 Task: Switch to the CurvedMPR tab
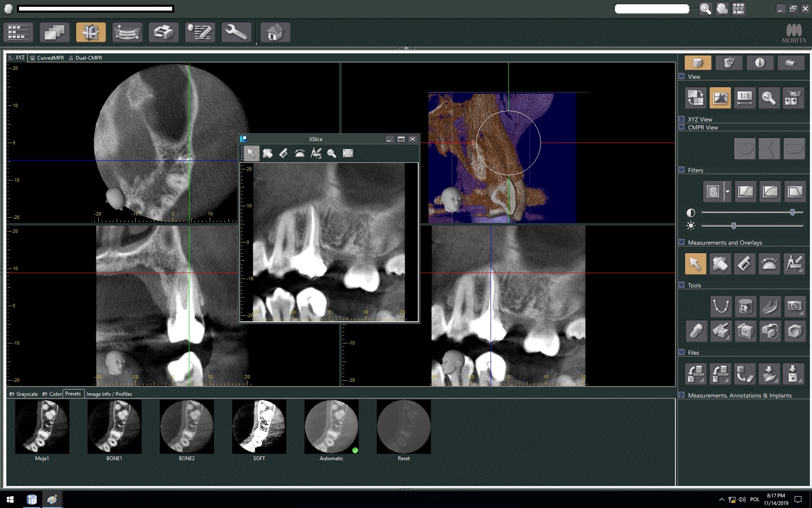pos(47,58)
